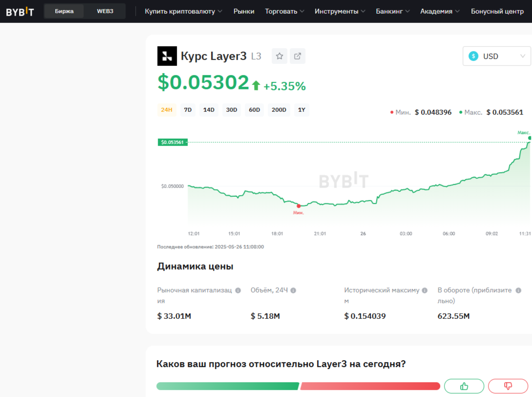The width and height of the screenshot is (532, 397).
Task: Click info icon beside Рыночная капитализация
Action: point(238,291)
